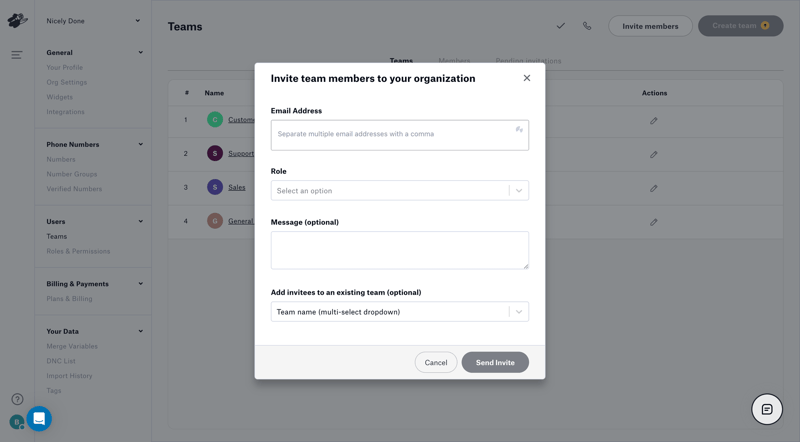Click the Invite members button
This screenshot has width=800, height=442.
650,26
